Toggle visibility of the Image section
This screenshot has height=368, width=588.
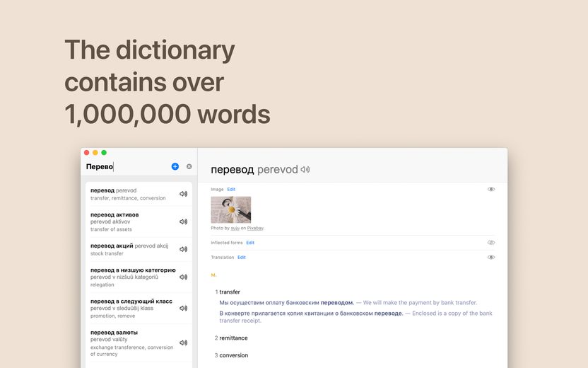click(491, 189)
